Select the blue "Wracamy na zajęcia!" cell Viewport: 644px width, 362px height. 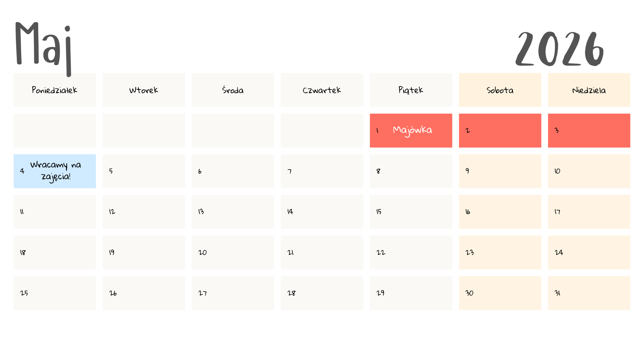pos(55,171)
